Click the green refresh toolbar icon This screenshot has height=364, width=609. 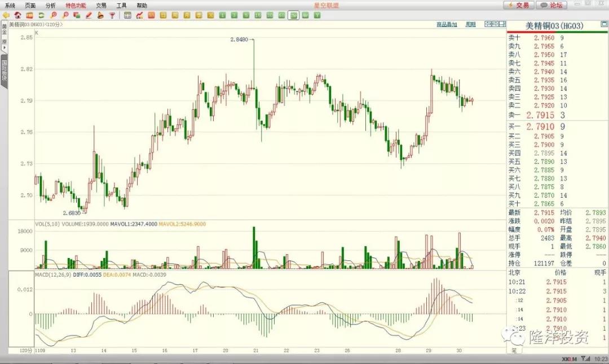point(41,16)
